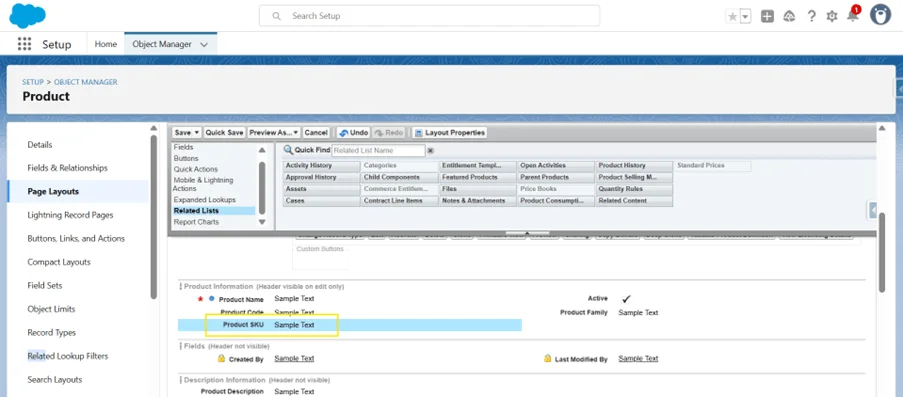The width and height of the screenshot is (903, 397).
Task: Pick the Featured Products related list
Action: tap(478, 177)
